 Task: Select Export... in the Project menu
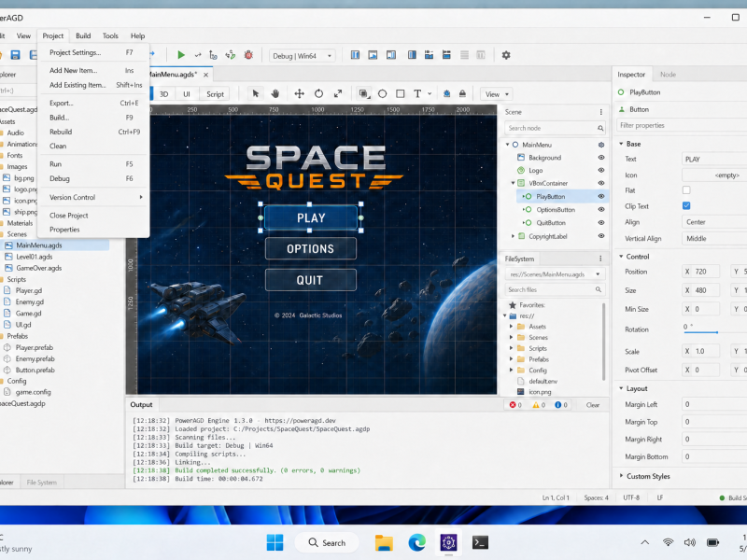(92, 103)
